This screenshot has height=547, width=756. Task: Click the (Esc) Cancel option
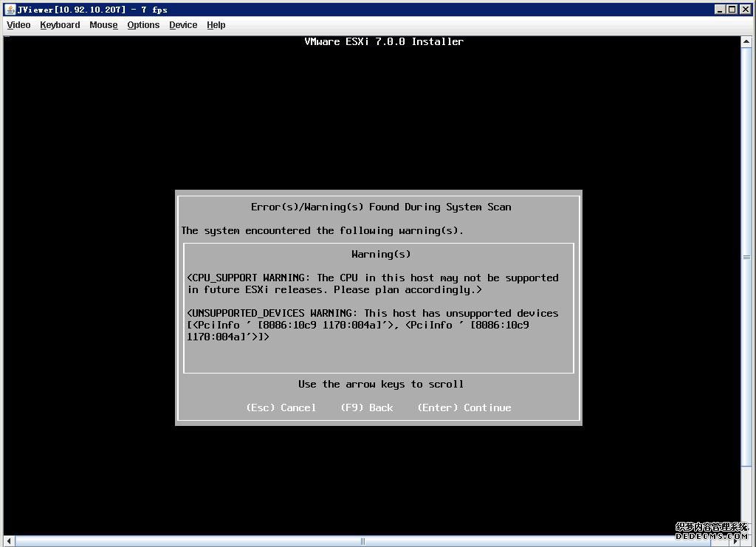[281, 407]
